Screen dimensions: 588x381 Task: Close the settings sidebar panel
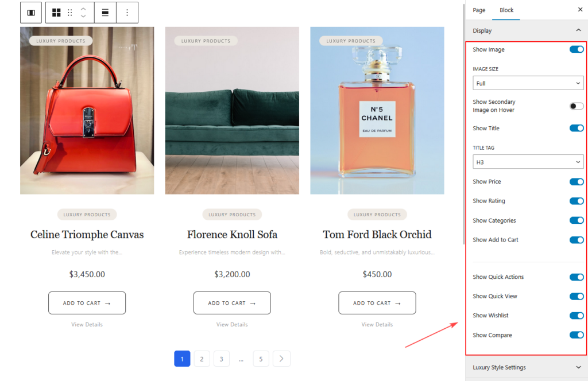[x=579, y=10]
